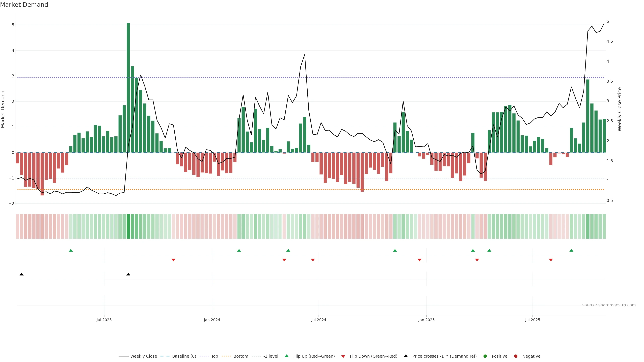The width and height of the screenshot is (644, 362).
Task: Click the Jan 2025 x-axis label
Action: pyautogui.click(x=426, y=320)
